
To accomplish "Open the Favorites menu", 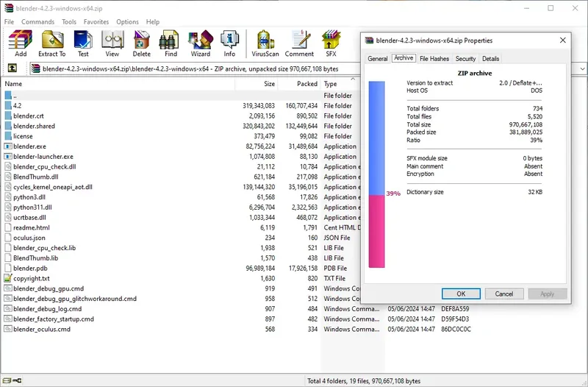I will point(96,22).
